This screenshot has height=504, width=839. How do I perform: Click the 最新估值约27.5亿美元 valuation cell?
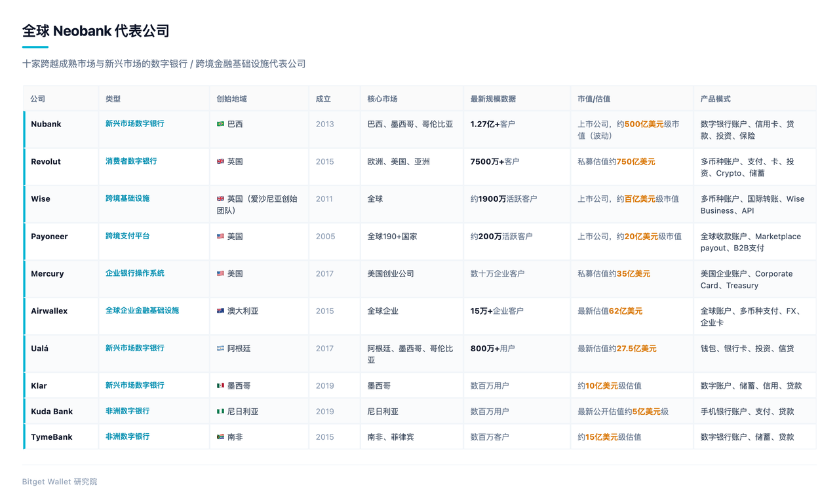coord(617,349)
